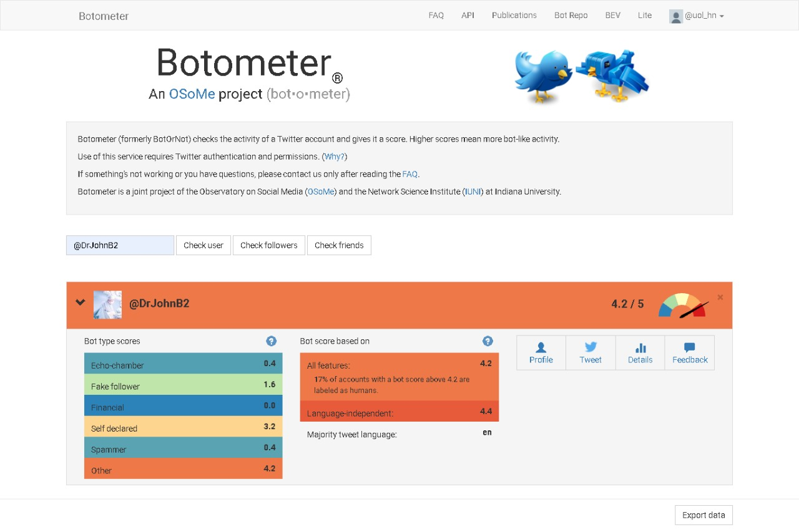This screenshot has width=799, height=532.
Task: Close the @DrJohnB2 result panel
Action: [720, 297]
